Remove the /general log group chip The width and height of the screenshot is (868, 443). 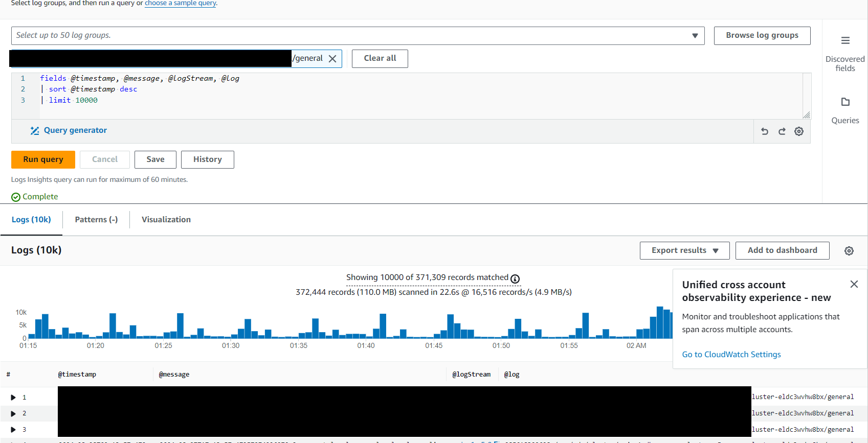(x=332, y=59)
